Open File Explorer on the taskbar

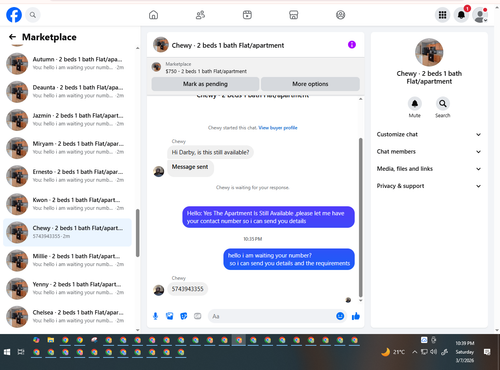pos(51,340)
